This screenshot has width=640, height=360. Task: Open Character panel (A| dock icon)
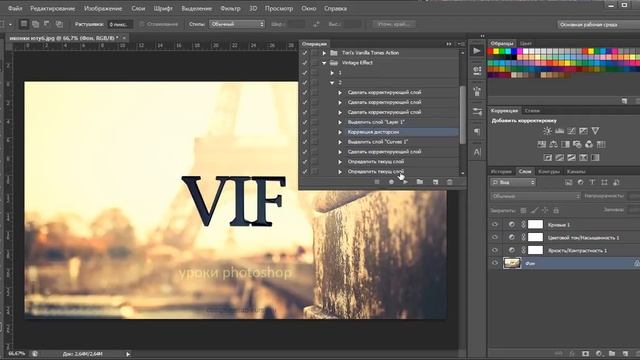pyautogui.click(x=477, y=152)
